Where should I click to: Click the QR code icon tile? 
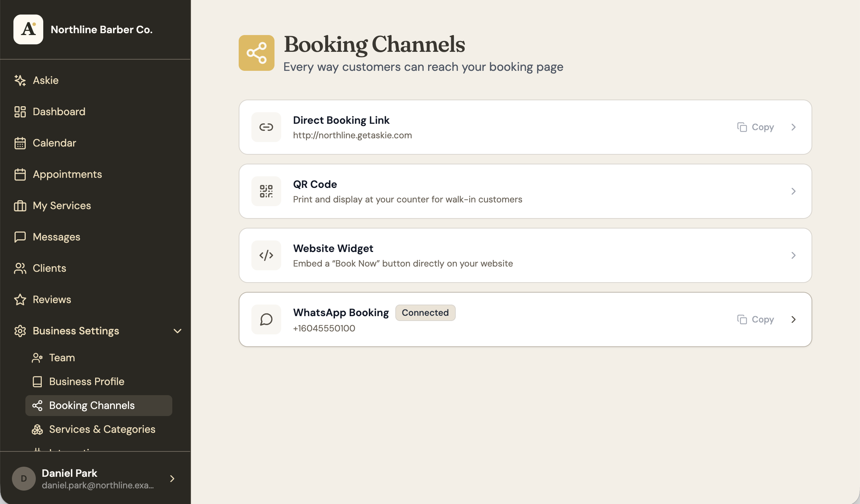[x=266, y=191]
